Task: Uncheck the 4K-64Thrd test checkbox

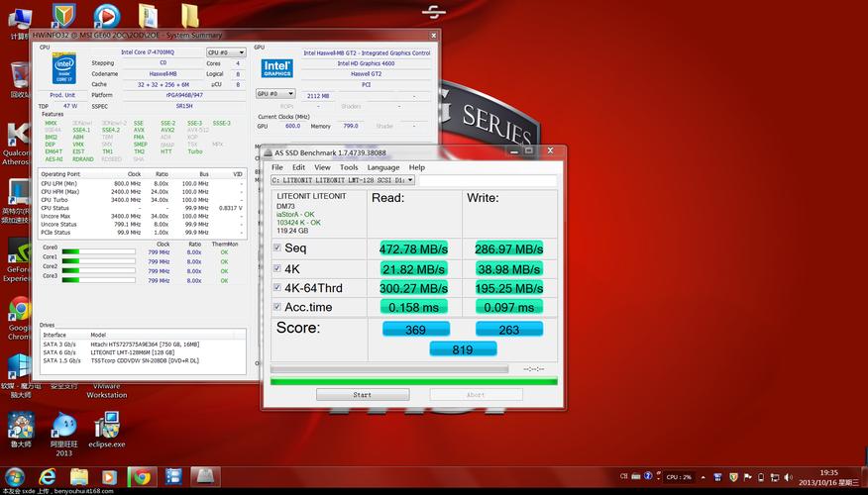Action: [276, 287]
